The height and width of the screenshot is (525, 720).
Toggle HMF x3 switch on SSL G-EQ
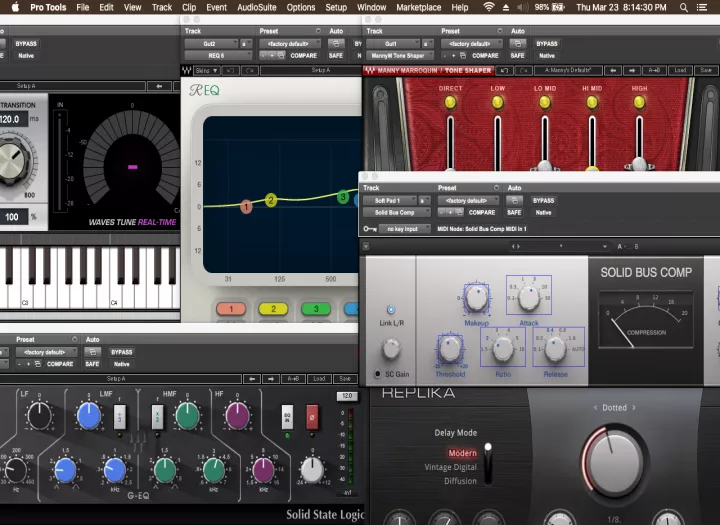point(157,417)
